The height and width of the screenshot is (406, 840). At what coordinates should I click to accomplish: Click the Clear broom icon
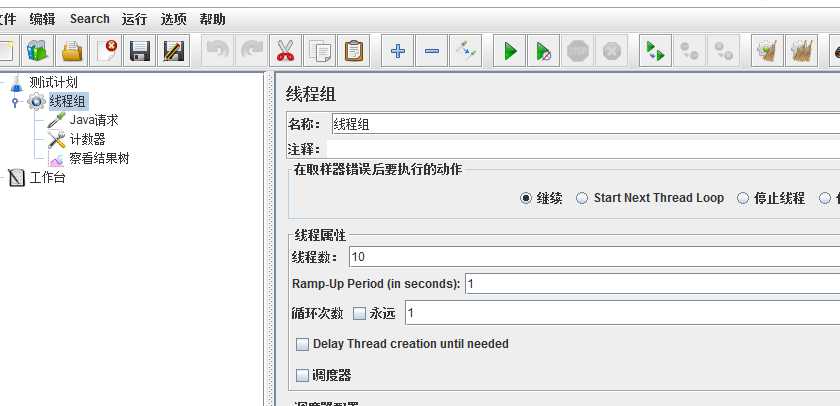768,51
